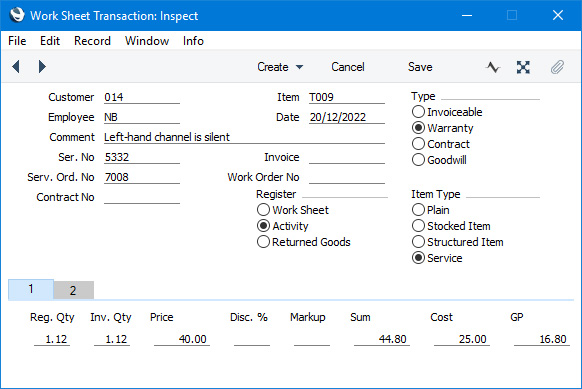Expand the Create dropdown menu

280,67
